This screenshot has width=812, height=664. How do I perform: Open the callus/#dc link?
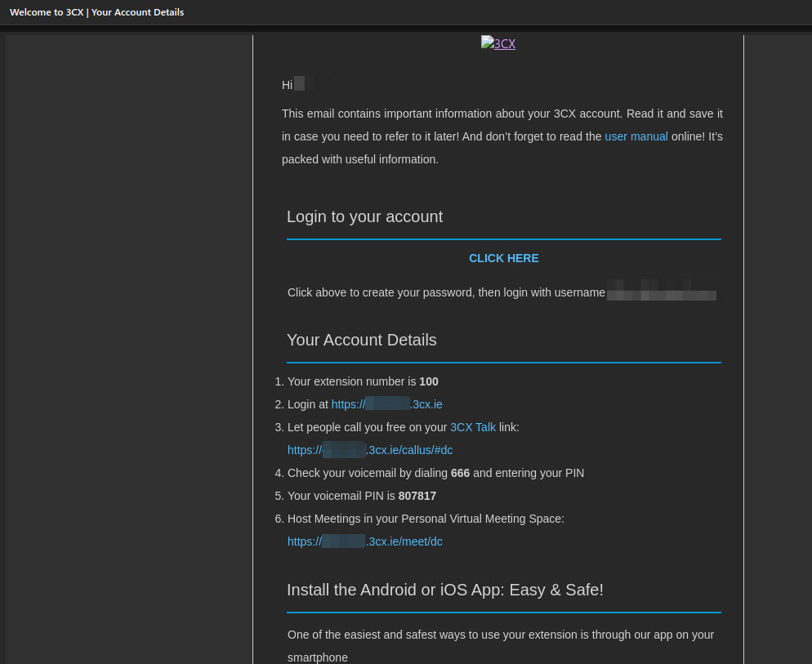click(x=370, y=450)
